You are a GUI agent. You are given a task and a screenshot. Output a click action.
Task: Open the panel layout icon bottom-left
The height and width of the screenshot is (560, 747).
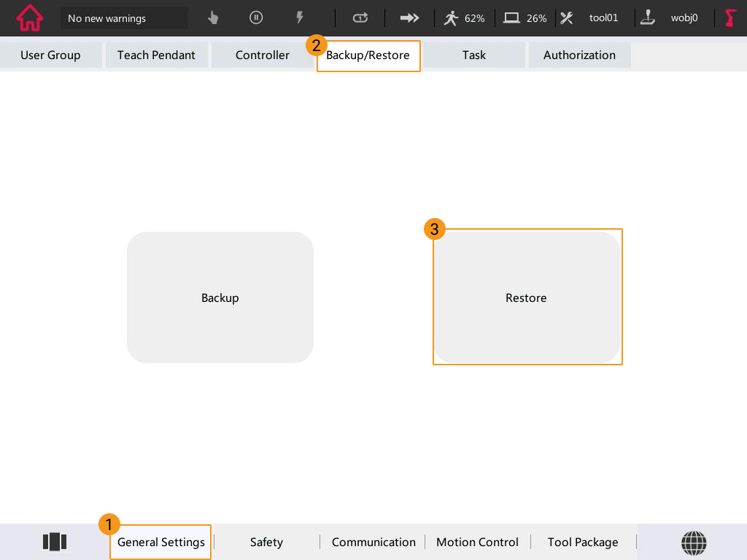(55, 542)
